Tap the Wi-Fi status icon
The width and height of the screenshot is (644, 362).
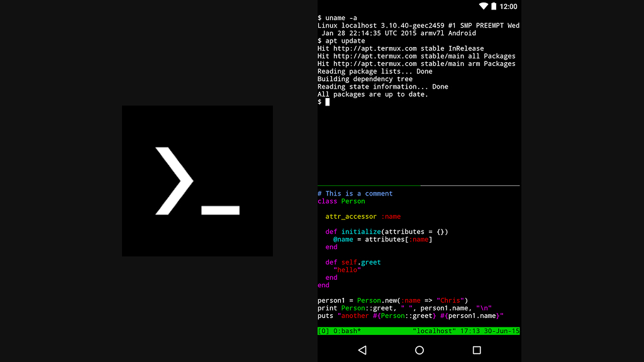pyautogui.click(x=484, y=6)
